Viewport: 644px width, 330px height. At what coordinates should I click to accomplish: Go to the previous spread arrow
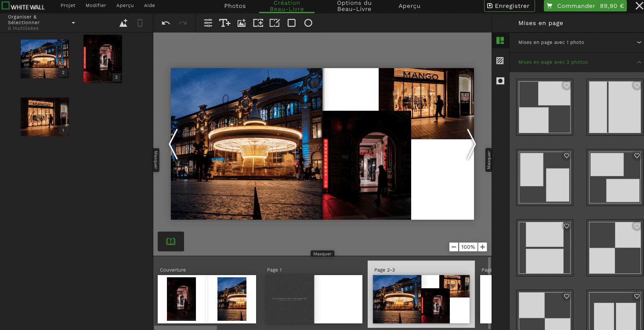pyautogui.click(x=174, y=144)
